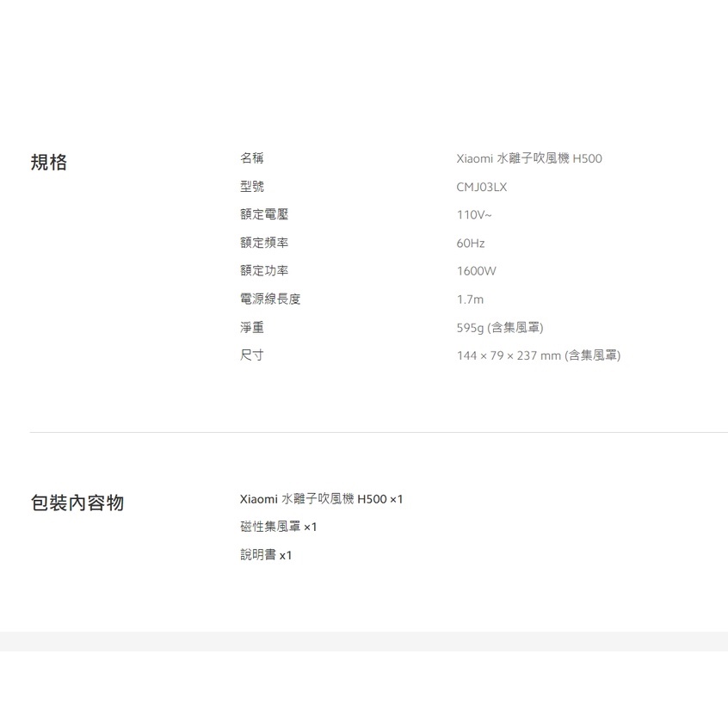Click the 型號 label

(252, 187)
